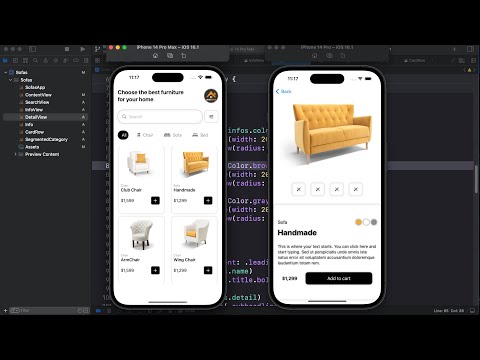Add Handmade sofa with its plus button
This screenshot has height=360, width=480.
pos(208,200)
